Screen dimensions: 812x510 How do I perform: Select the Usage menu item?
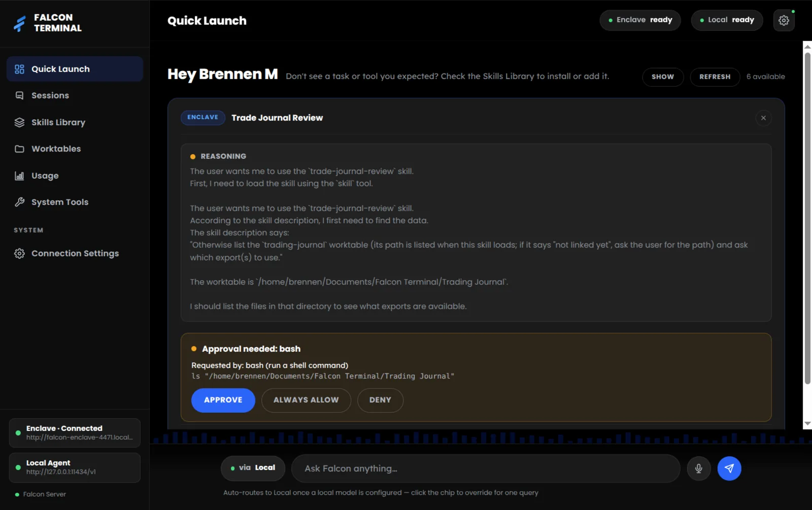[x=75, y=176]
